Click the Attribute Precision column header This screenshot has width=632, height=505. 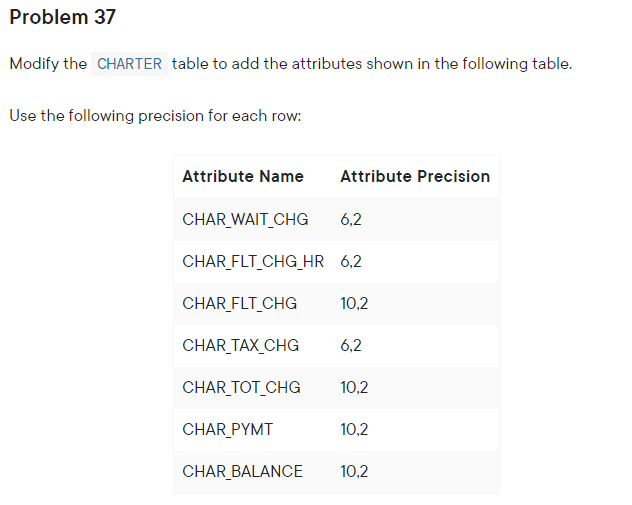click(x=415, y=177)
